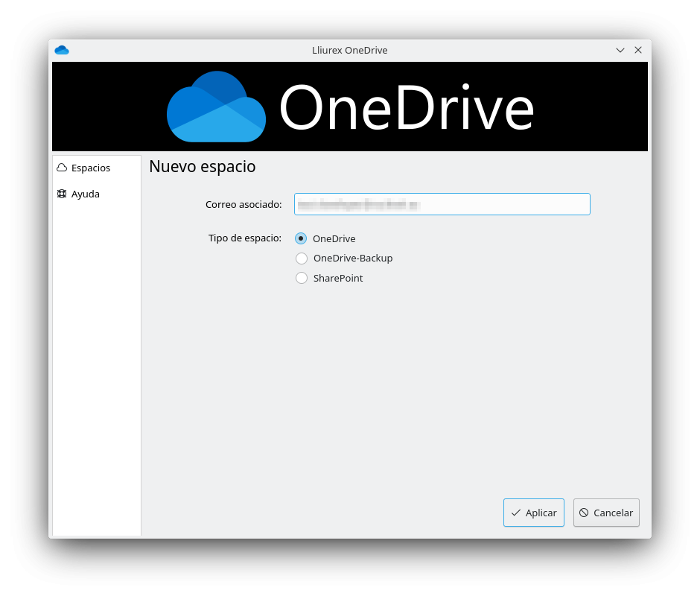Open the Espacios section in the sidebar
The width and height of the screenshot is (700, 596).
(x=83, y=168)
